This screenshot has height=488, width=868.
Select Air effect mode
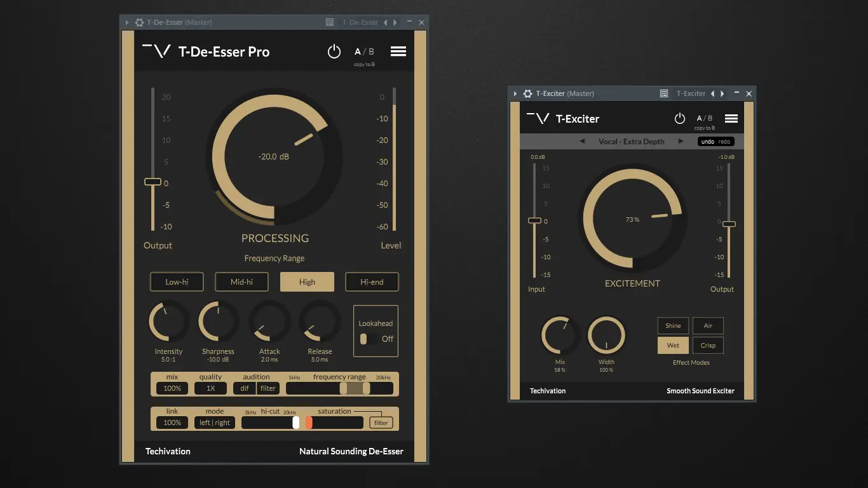(x=708, y=326)
